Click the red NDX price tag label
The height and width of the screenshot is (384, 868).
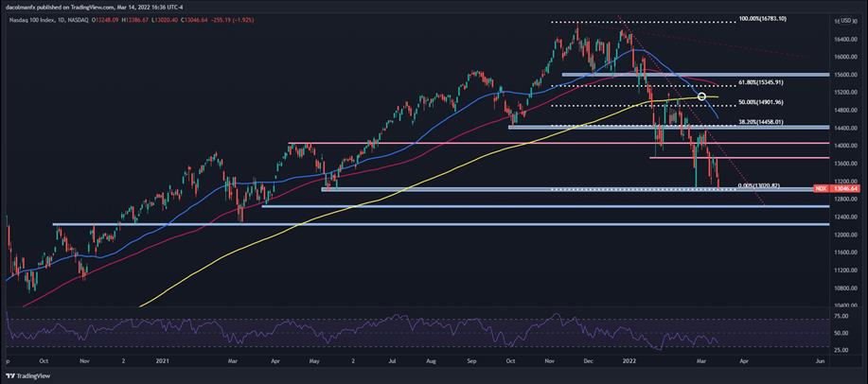[x=821, y=188]
